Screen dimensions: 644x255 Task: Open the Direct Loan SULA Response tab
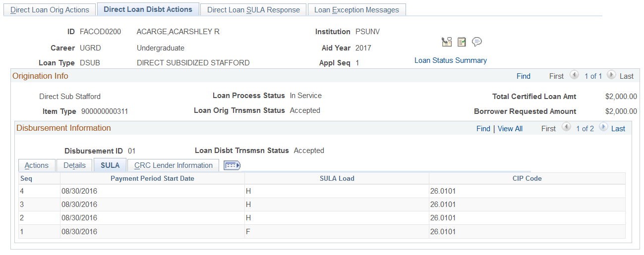pyautogui.click(x=253, y=10)
